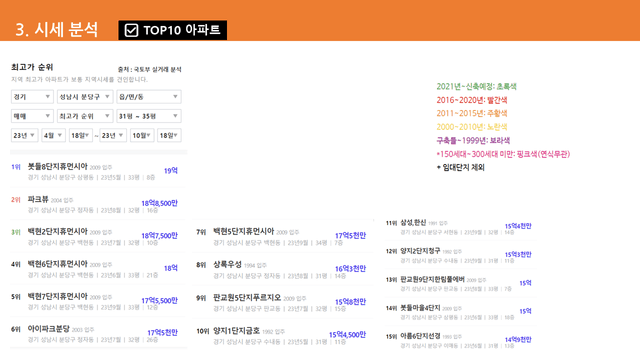640x360 pixels.
Task: Open the start-date 18일 dropdown before the tilde
Action: click(x=80, y=135)
